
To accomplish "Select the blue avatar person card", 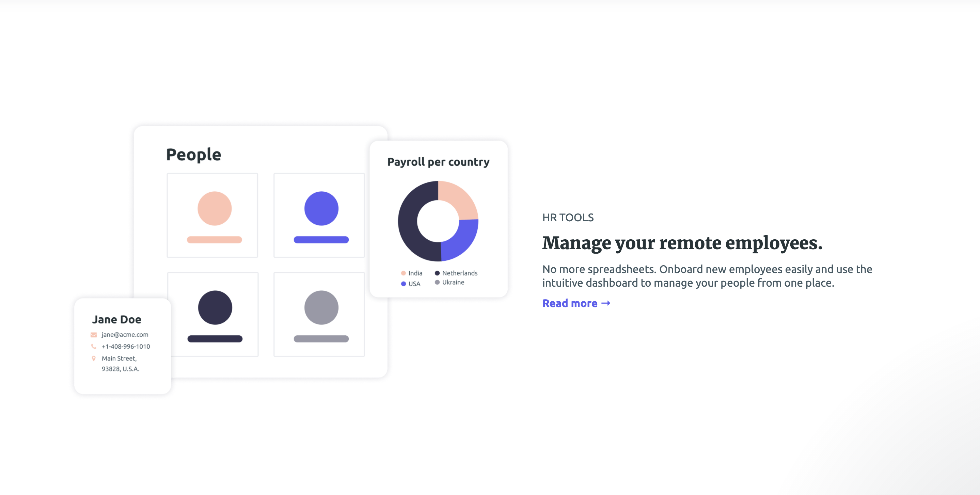I will tap(319, 215).
